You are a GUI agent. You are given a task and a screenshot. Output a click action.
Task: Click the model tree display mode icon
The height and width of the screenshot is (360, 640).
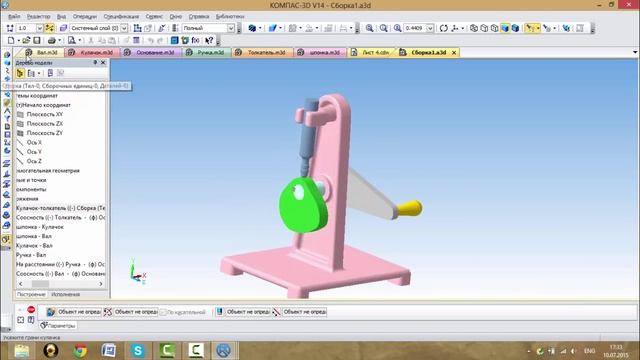pos(20,73)
